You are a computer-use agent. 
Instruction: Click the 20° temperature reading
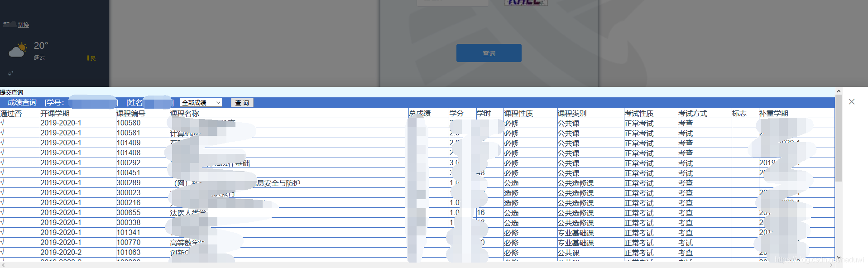(41, 46)
